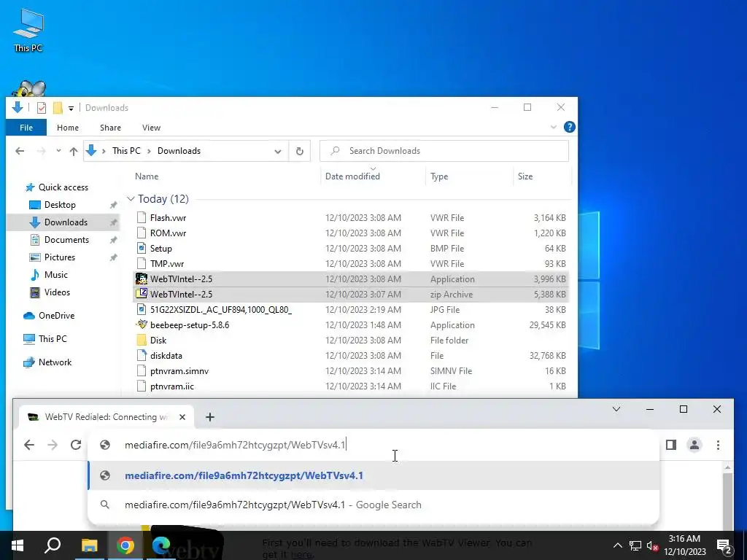Sort by Type column header
Screen dimensions: 747x560
pos(439,176)
